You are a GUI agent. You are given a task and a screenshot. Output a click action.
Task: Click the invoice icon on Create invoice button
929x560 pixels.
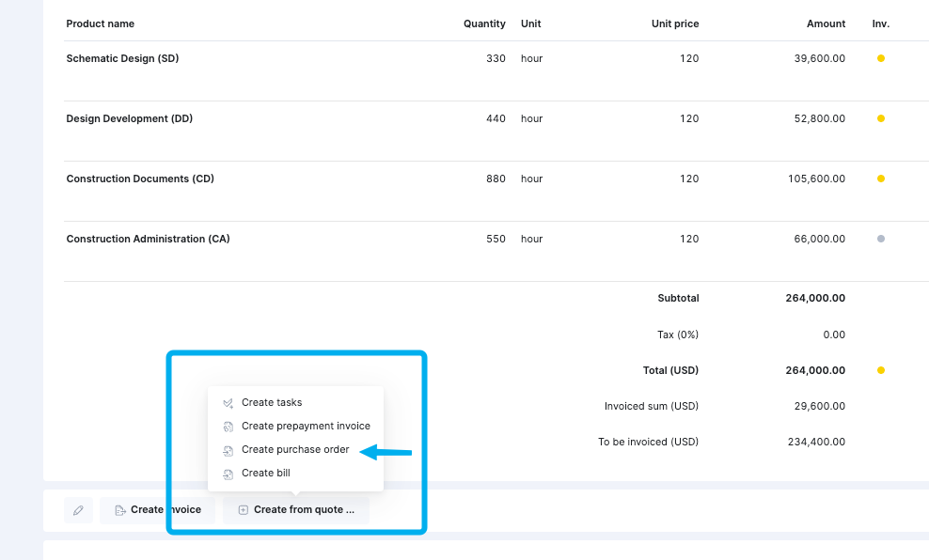(120, 509)
